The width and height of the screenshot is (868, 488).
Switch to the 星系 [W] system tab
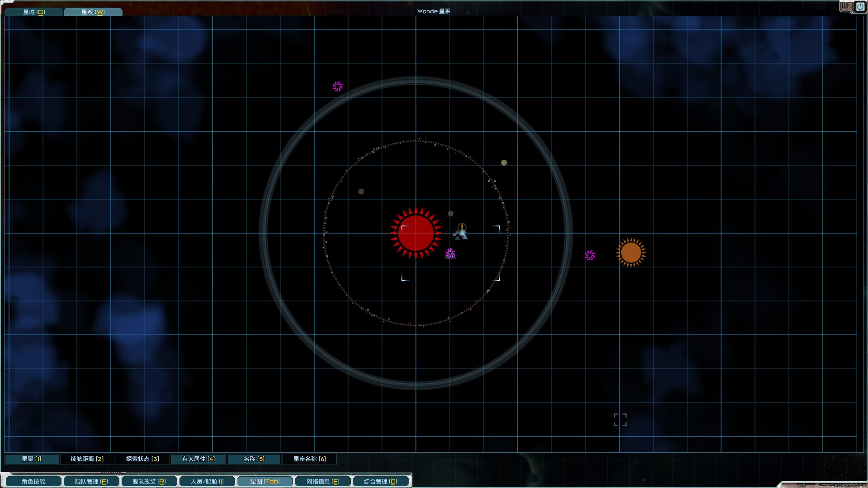point(93,12)
